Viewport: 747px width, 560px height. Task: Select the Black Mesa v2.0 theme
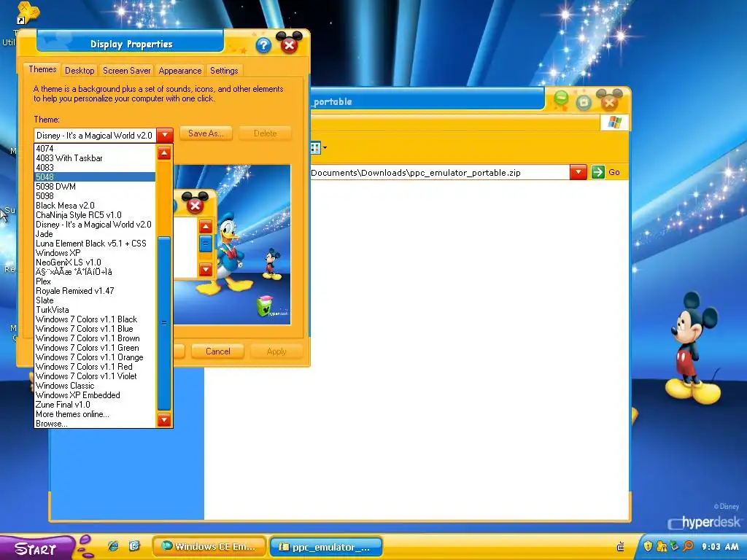96,206
